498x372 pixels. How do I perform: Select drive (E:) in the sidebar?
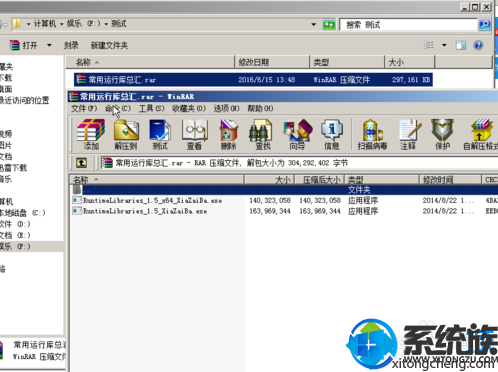pyautogui.click(x=15, y=235)
